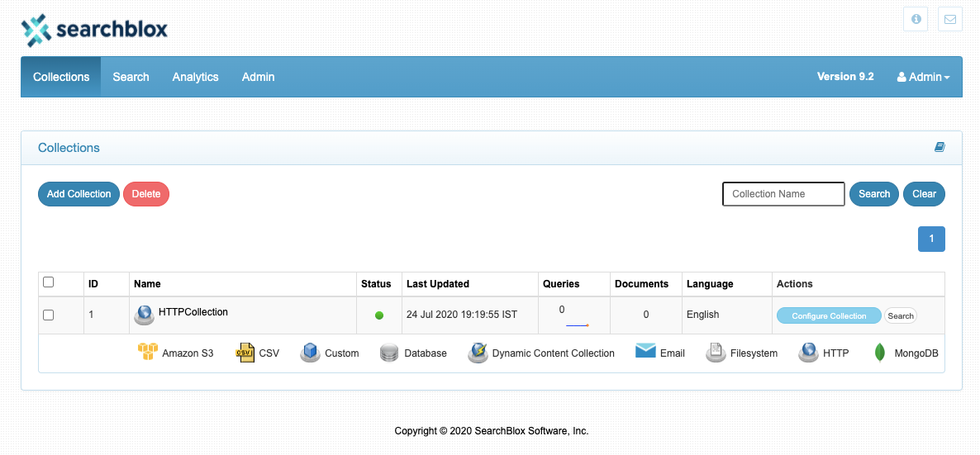
Task: Select page 1 pagination button
Action: [931, 239]
